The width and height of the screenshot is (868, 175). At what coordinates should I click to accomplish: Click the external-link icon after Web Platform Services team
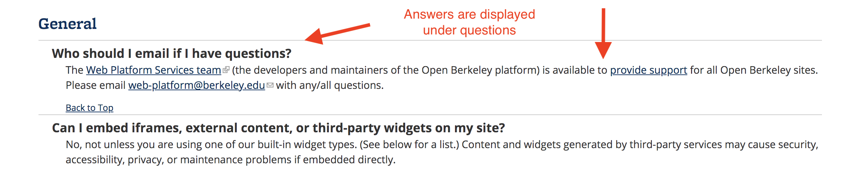point(226,70)
